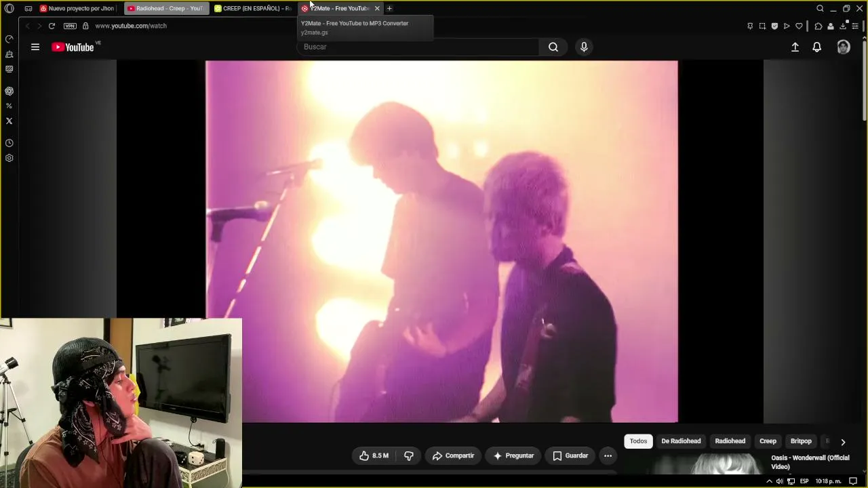Show more filter chips with right arrow

[x=843, y=441]
